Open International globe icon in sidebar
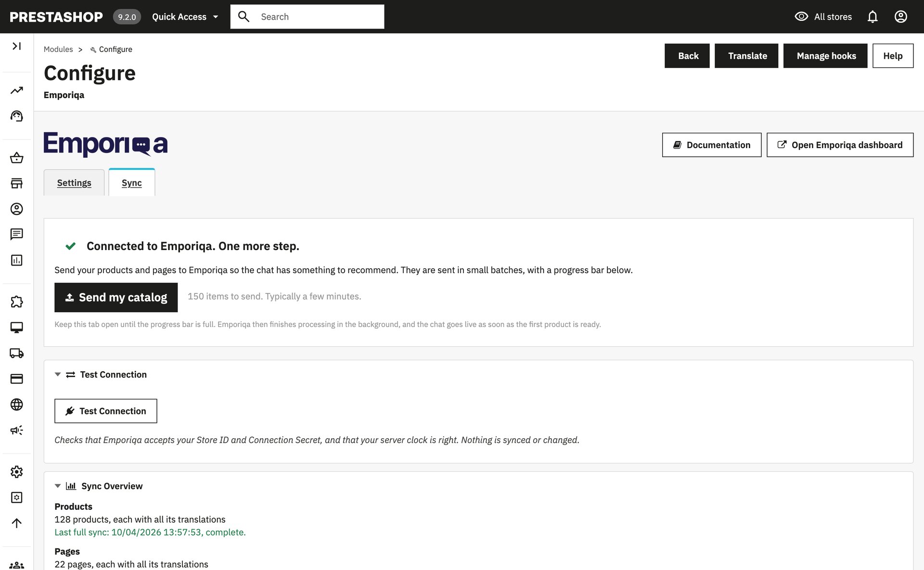Screen dimensions: 924x570 [x=17, y=405]
